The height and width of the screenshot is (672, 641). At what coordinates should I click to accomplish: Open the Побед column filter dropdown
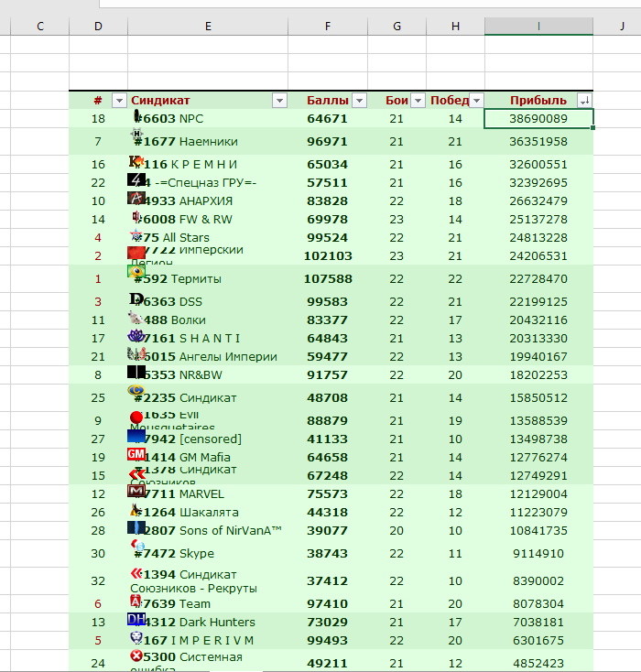pyautogui.click(x=476, y=101)
